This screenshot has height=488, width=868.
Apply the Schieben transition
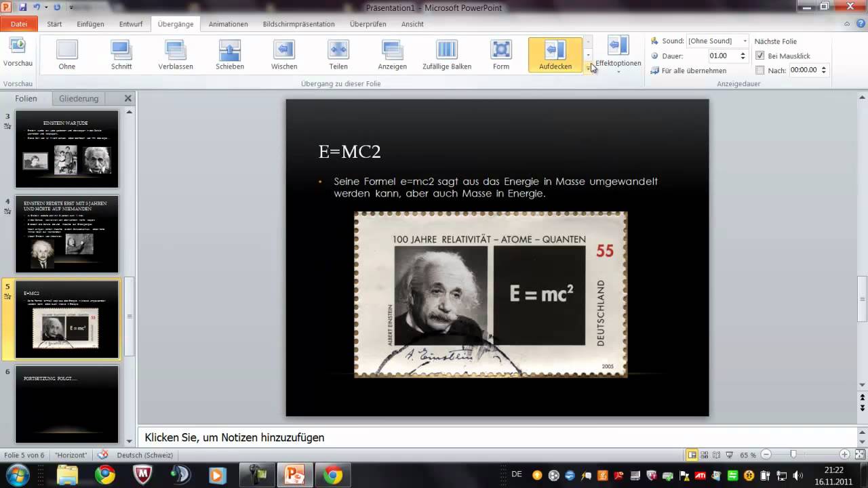click(x=230, y=55)
